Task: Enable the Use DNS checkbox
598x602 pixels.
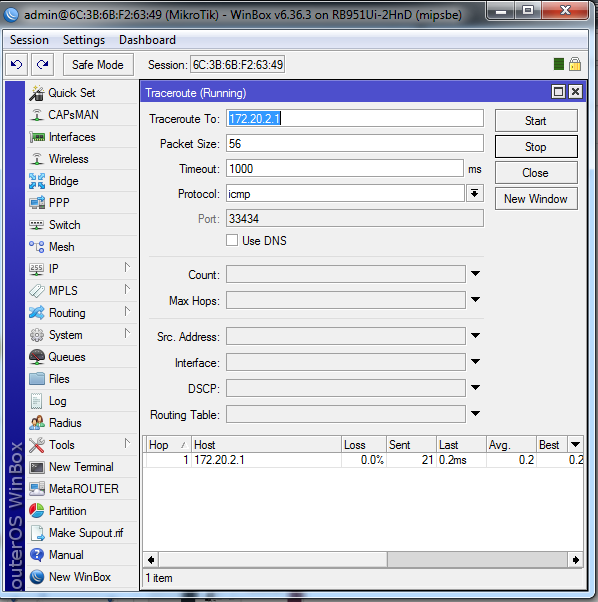Action: click(232, 240)
